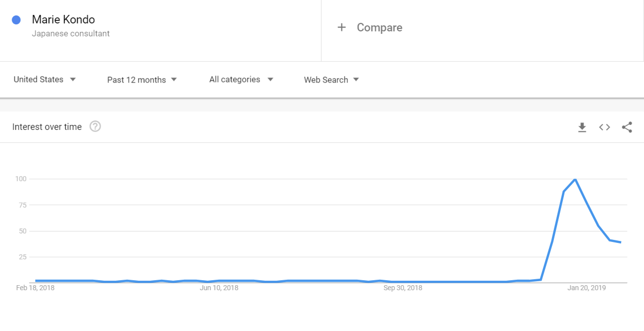The image size is (644, 331).
Task: Click the Feb 18, 2018 axis label
Action: coord(35,288)
